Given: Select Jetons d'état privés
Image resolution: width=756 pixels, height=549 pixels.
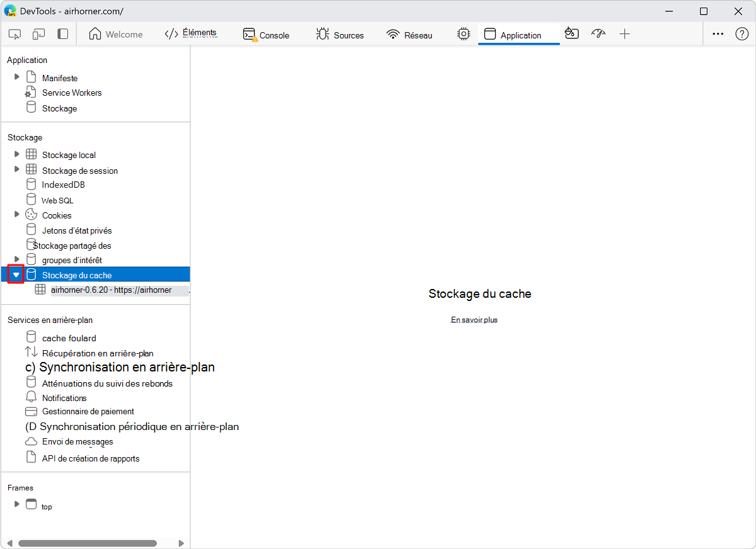Looking at the screenshot, I should (77, 230).
